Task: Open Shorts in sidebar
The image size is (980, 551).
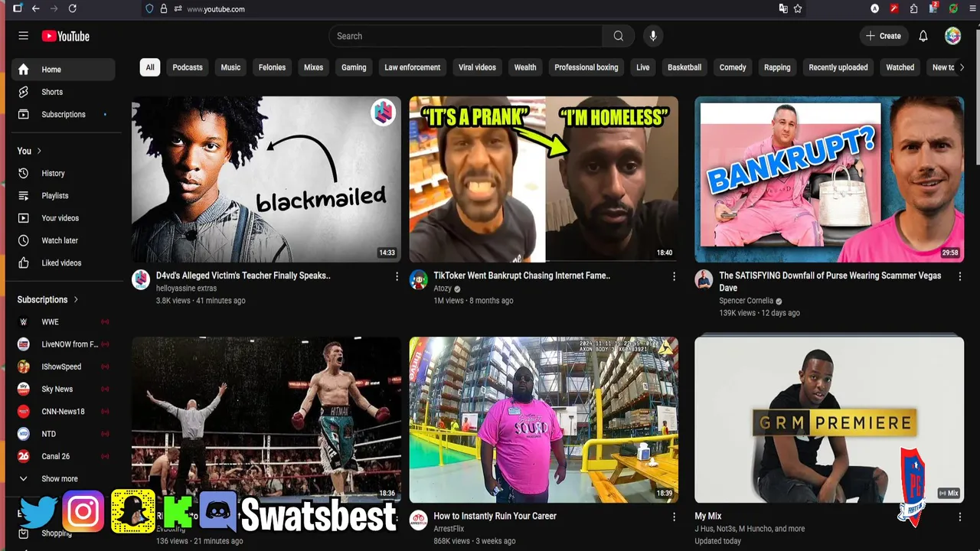Action: [63, 92]
